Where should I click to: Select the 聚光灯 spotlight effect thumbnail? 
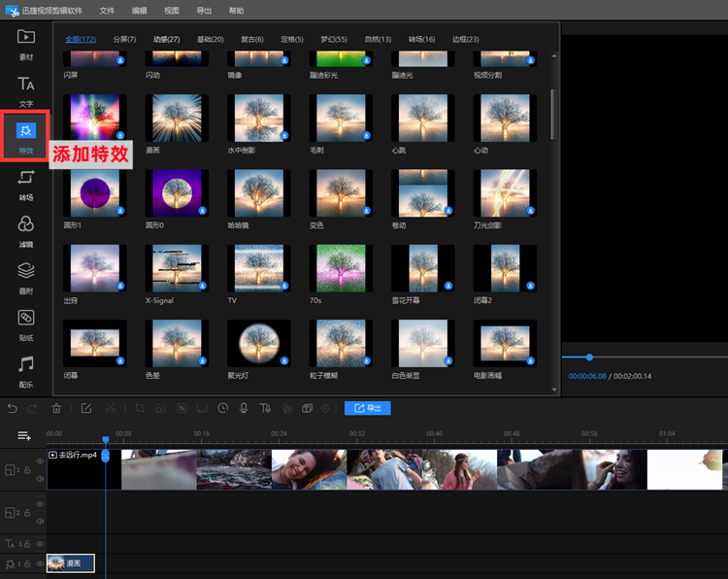tap(257, 343)
